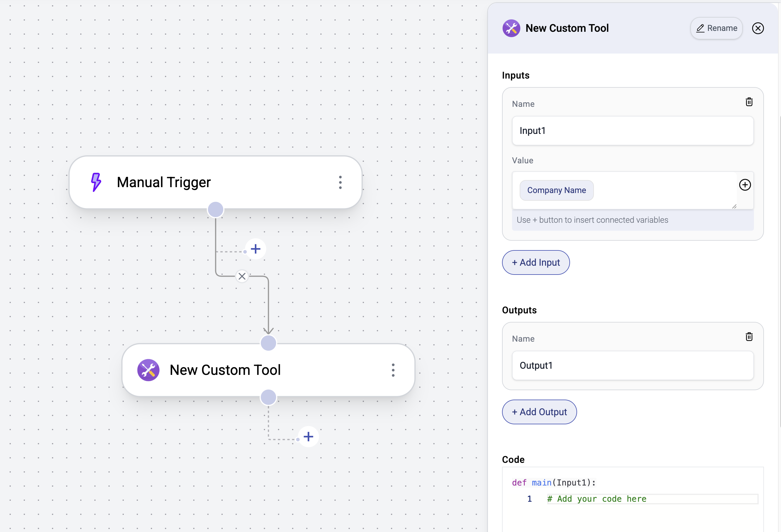Viewport: 781px width, 532px height.
Task: Close the New Custom Tool panel
Action: click(x=757, y=28)
